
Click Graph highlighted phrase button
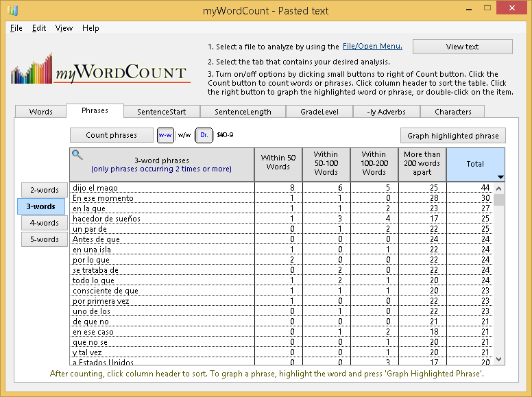[x=452, y=136]
